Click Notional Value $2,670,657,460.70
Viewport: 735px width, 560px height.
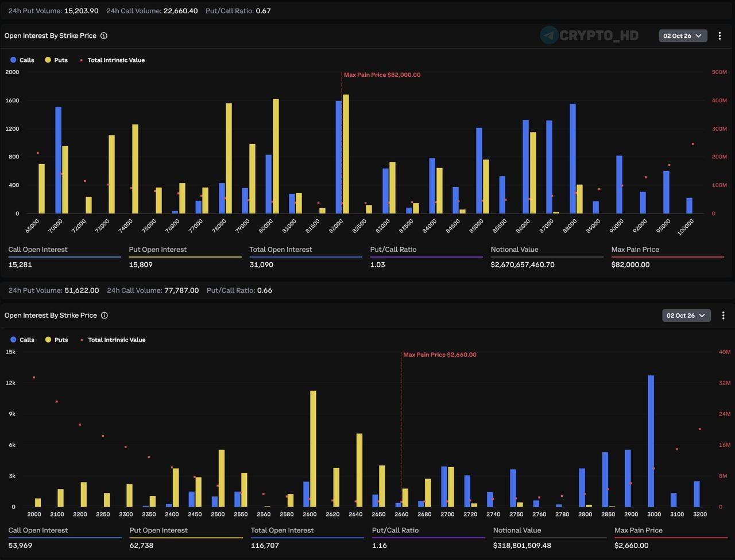[523, 265]
